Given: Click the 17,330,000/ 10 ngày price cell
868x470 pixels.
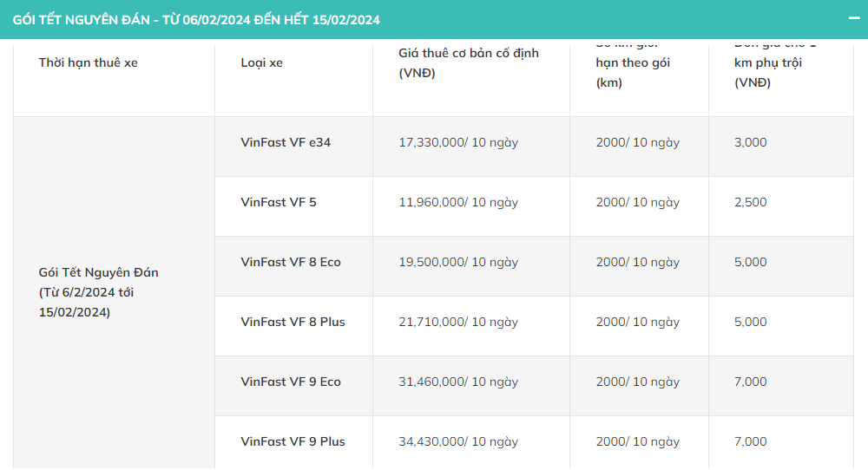Looking at the screenshot, I should [x=458, y=142].
